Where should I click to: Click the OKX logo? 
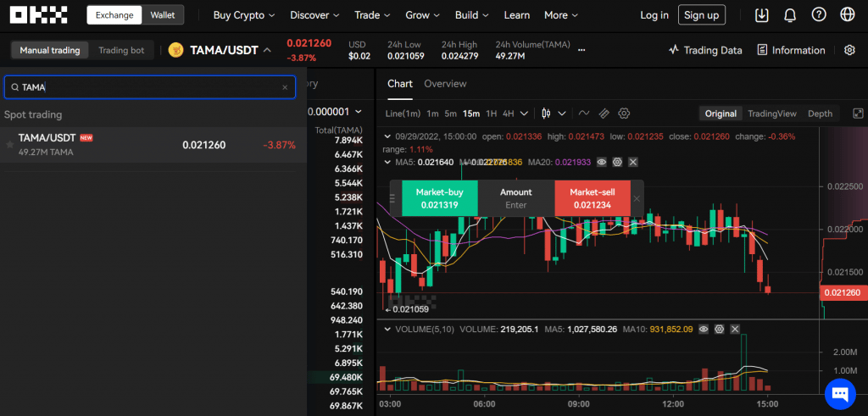tap(39, 15)
